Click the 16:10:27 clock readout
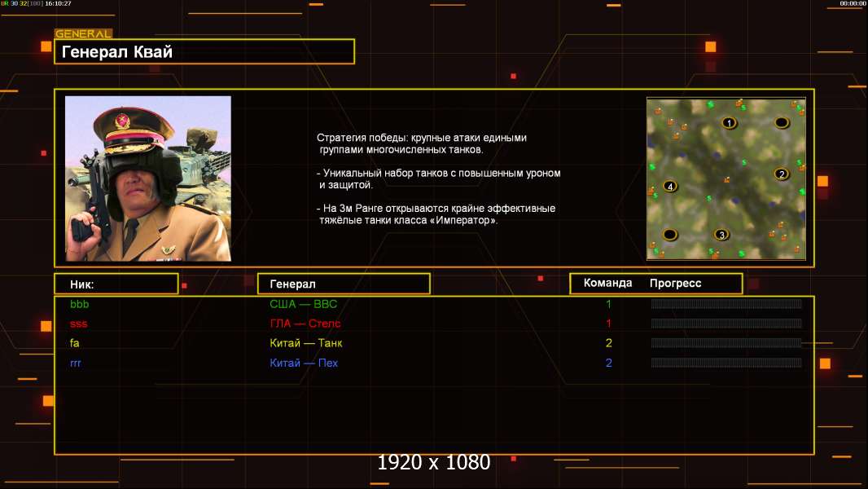868x489 pixels. (58, 3)
